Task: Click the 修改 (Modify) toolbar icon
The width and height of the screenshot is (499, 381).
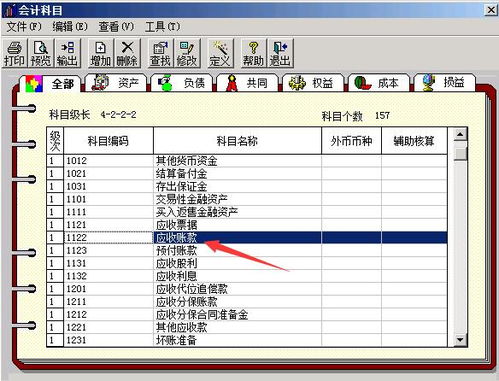Action: 187,54
